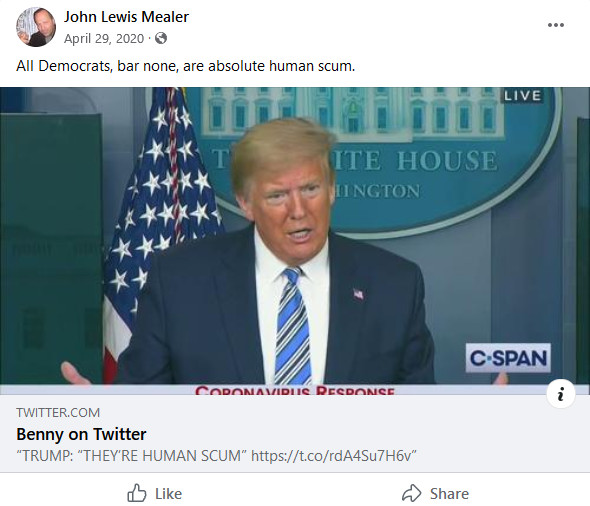The height and width of the screenshot is (506, 590).
Task: Click the Share label text
Action: point(449,494)
